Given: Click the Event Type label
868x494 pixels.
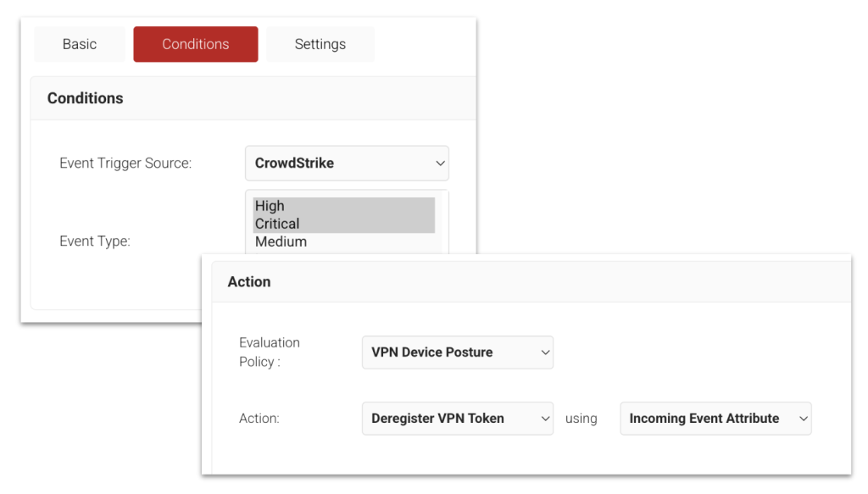Looking at the screenshot, I should point(94,241).
